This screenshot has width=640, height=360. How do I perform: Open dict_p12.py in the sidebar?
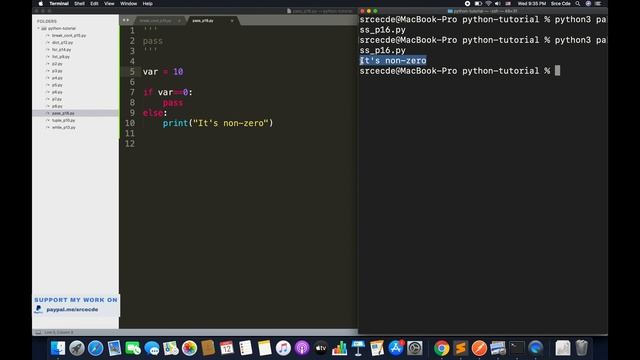(62, 42)
